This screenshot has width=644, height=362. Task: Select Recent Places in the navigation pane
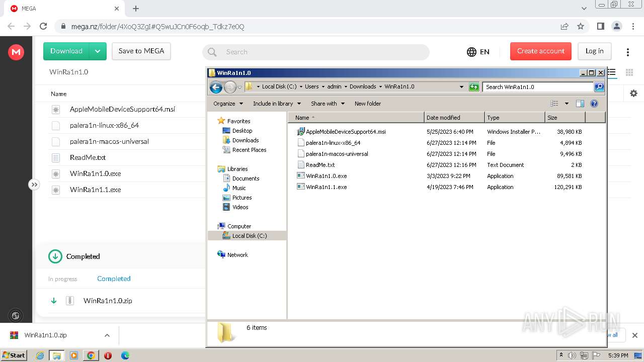pos(249,150)
